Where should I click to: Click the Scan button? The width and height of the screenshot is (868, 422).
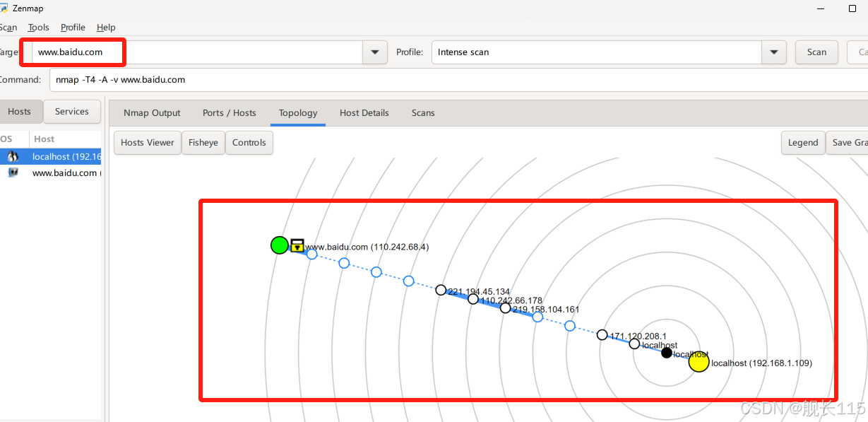pyautogui.click(x=816, y=52)
